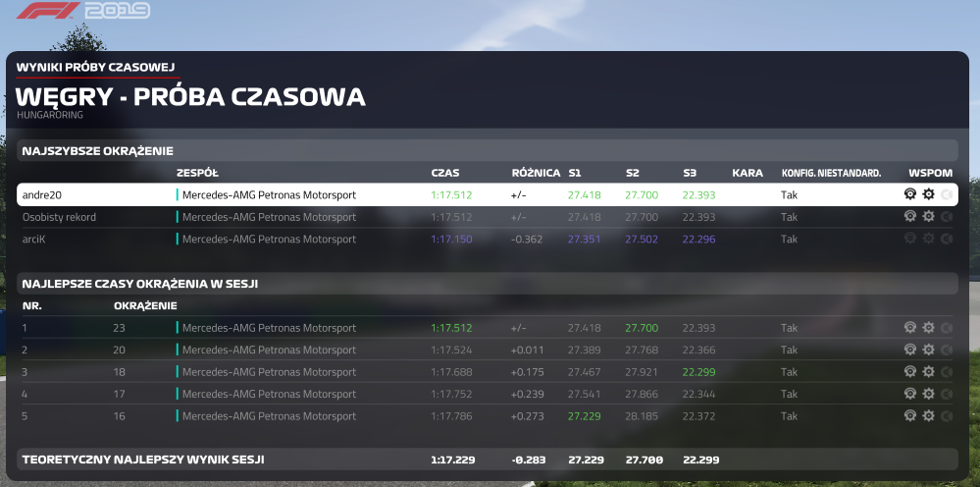
Task: Click arciK's sector one time 27.351
Action: click(x=585, y=239)
